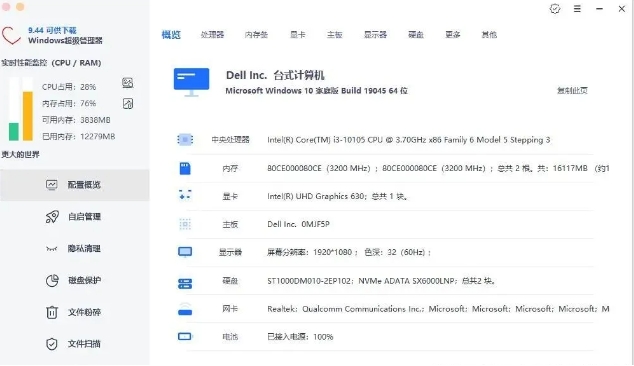This screenshot has width=634, height=366.
Task: Open the '9.44 可供下载' update link
Action: pyautogui.click(x=52, y=30)
